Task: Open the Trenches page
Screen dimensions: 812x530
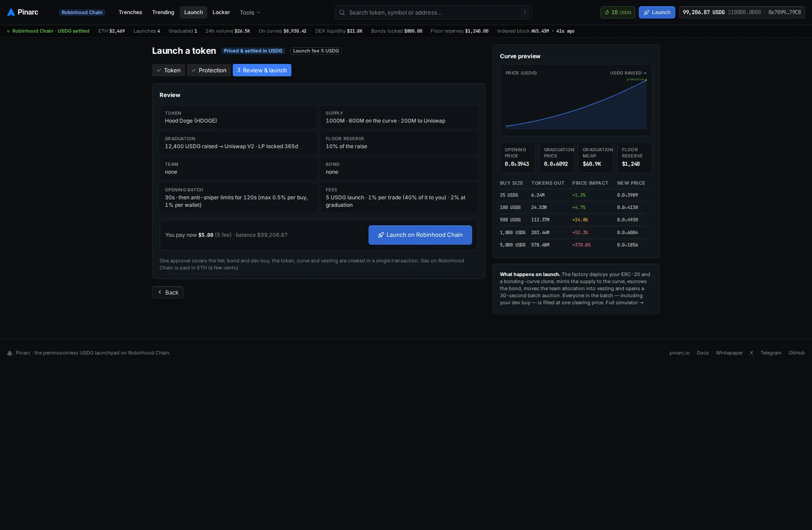Action: point(130,12)
